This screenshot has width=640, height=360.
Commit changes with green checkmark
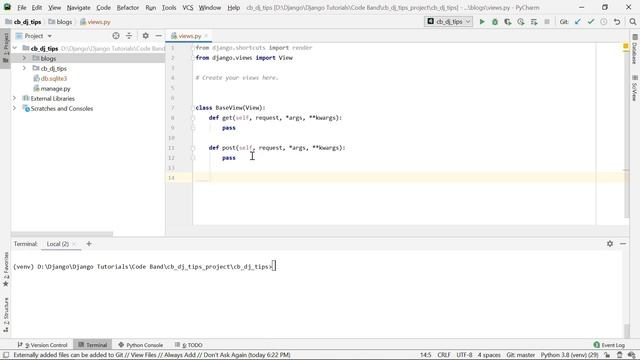[x=591, y=22]
